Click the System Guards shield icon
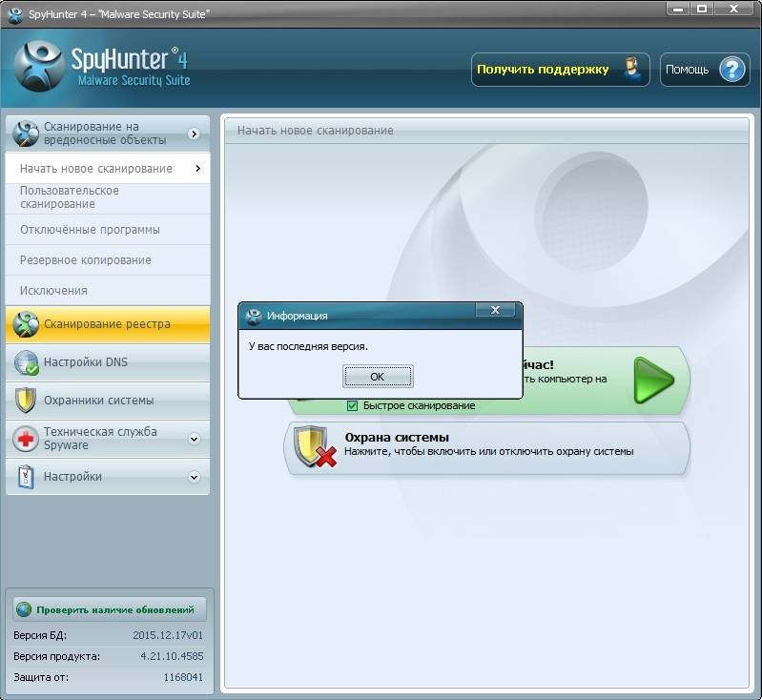762x700 pixels. [26, 401]
